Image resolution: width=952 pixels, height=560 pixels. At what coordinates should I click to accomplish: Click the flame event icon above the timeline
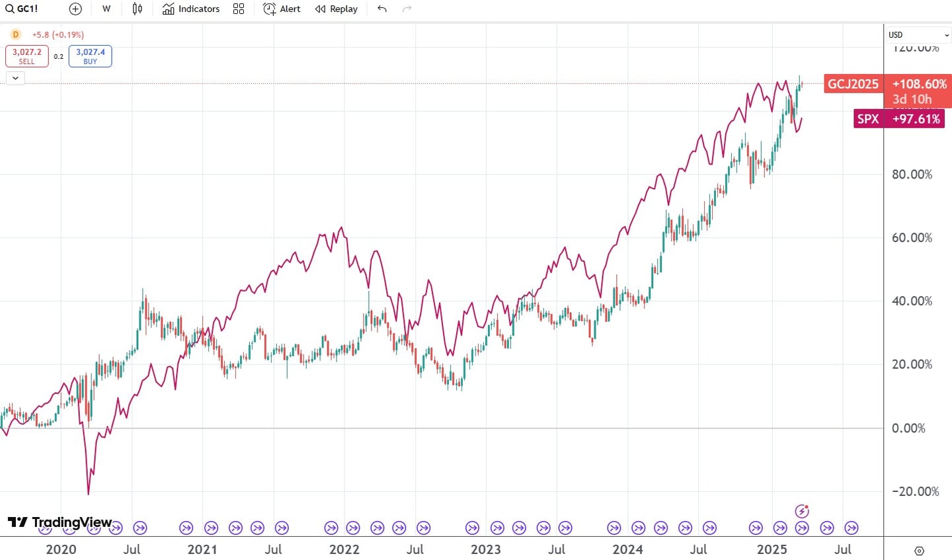point(802,510)
